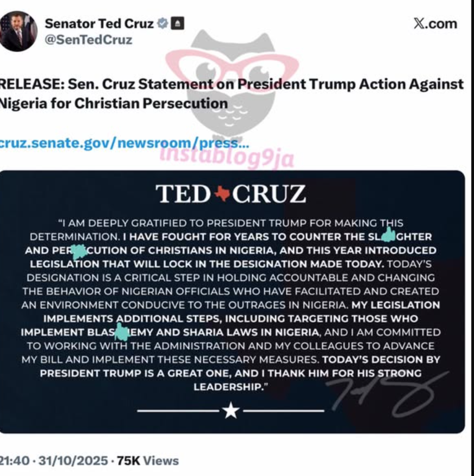This screenshot has width=474, height=476.
Task: Click the X.com label at top right
Action: (435, 23)
